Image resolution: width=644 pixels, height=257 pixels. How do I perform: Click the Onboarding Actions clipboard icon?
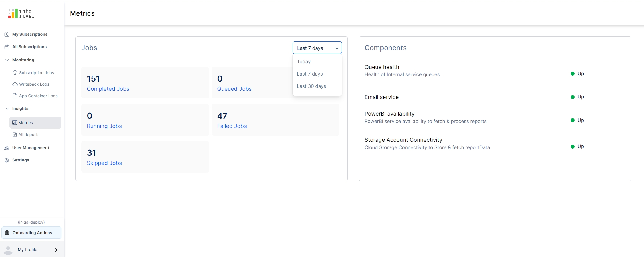click(x=7, y=233)
